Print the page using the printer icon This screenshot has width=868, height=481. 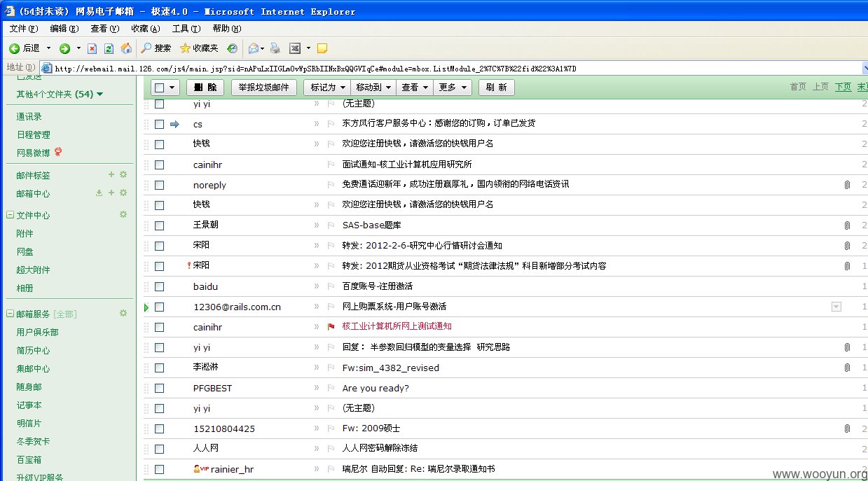pyautogui.click(x=275, y=48)
